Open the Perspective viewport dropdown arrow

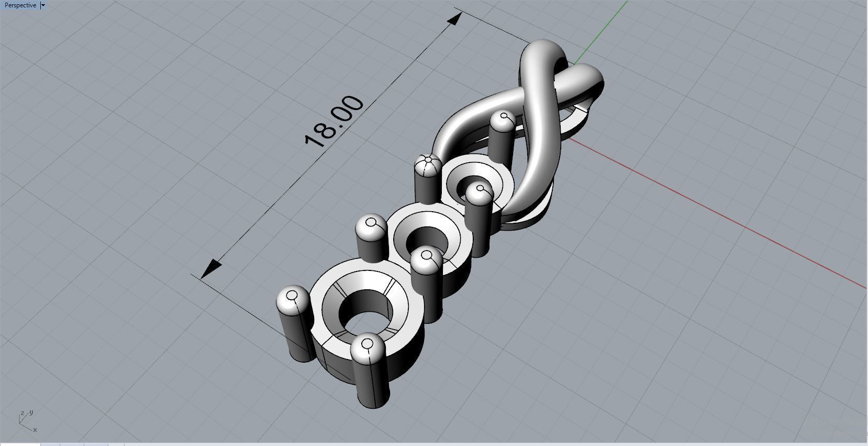click(43, 5)
